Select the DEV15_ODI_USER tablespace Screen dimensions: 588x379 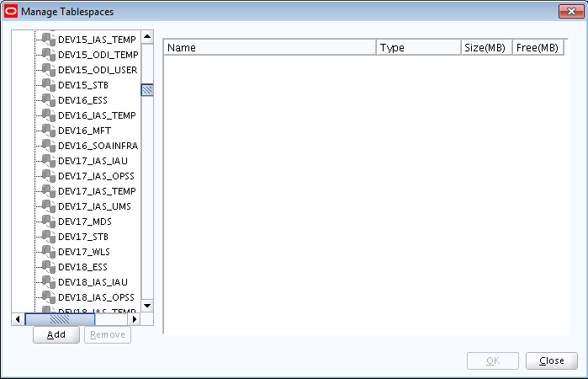98,70
